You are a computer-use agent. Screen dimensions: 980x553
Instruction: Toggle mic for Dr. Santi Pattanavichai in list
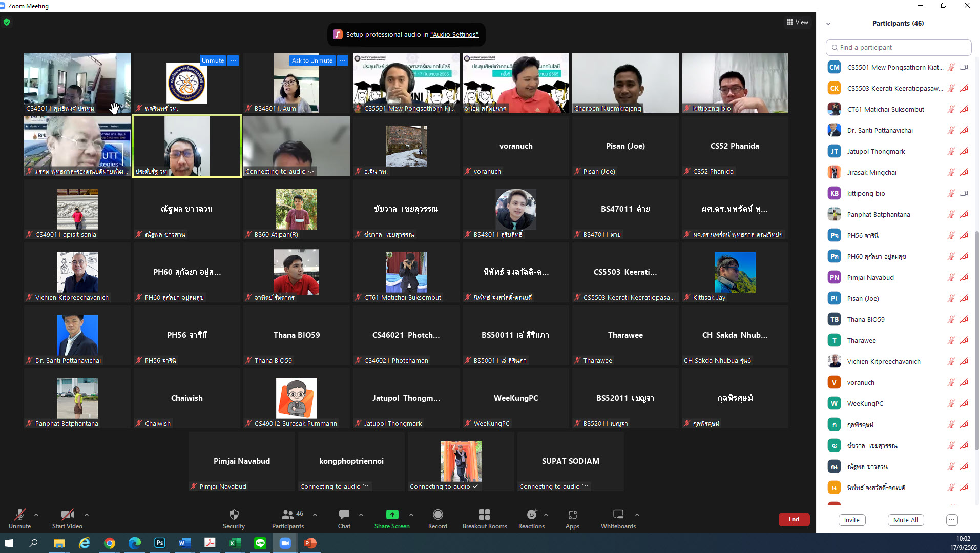[951, 130]
